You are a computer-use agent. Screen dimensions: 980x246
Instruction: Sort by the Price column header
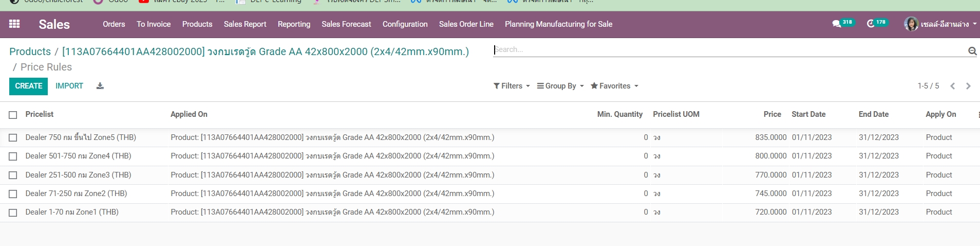click(x=772, y=114)
